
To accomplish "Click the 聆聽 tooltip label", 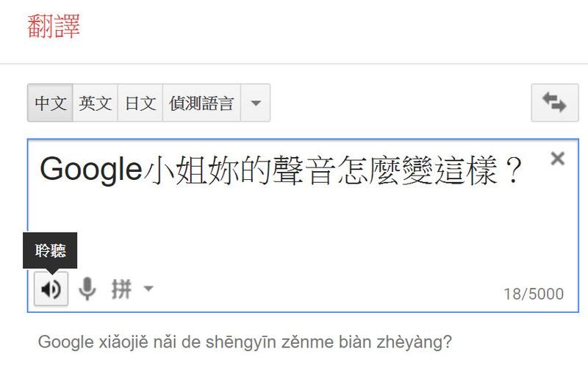I will [50, 250].
